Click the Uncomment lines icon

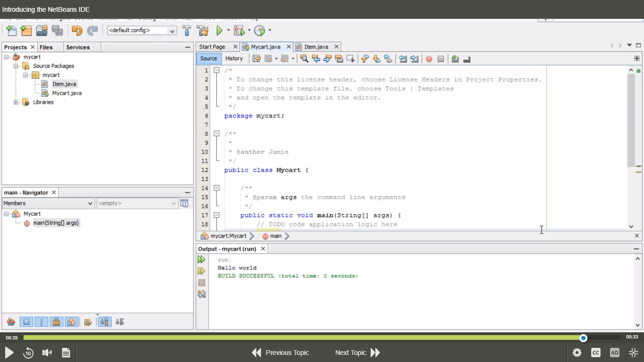pyautogui.click(x=467, y=59)
